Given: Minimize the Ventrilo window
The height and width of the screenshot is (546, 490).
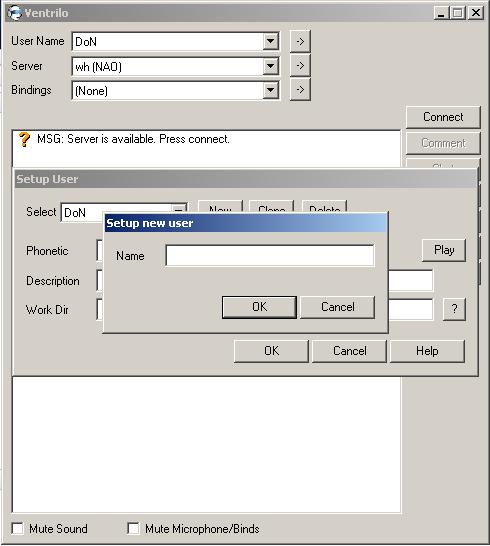Looking at the screenshot, I should tap(441, 13).
